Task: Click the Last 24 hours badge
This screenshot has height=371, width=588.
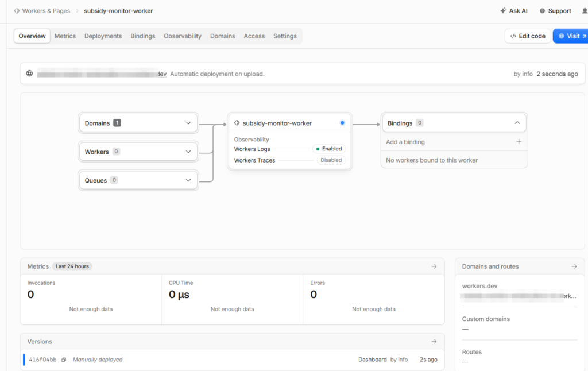Action: coord(72,266)
